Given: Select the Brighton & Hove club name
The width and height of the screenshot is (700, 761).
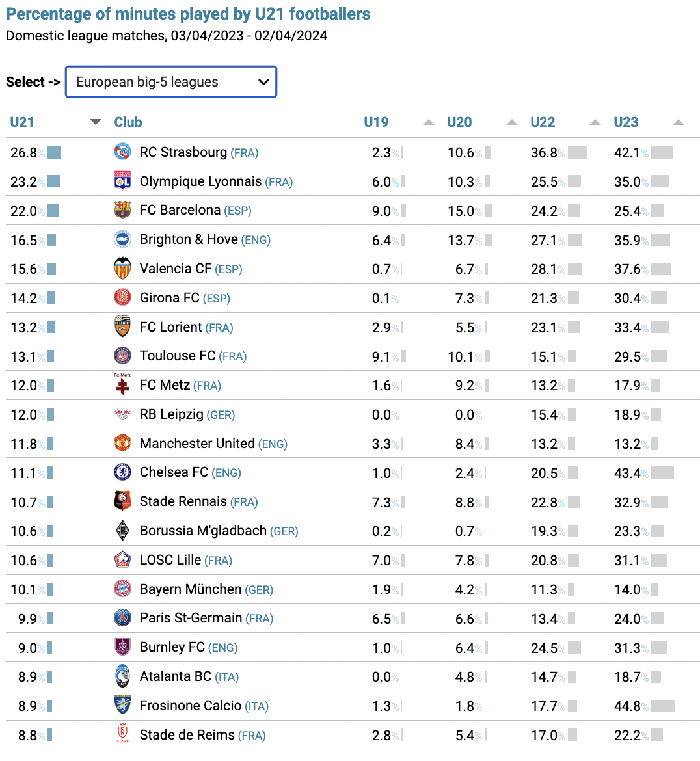Looking at the screenshot, I should click(x=189, y=239).
